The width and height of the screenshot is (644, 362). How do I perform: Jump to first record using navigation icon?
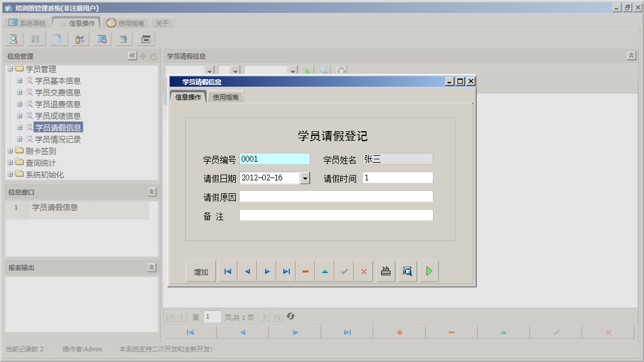click(x=228, y=271)
